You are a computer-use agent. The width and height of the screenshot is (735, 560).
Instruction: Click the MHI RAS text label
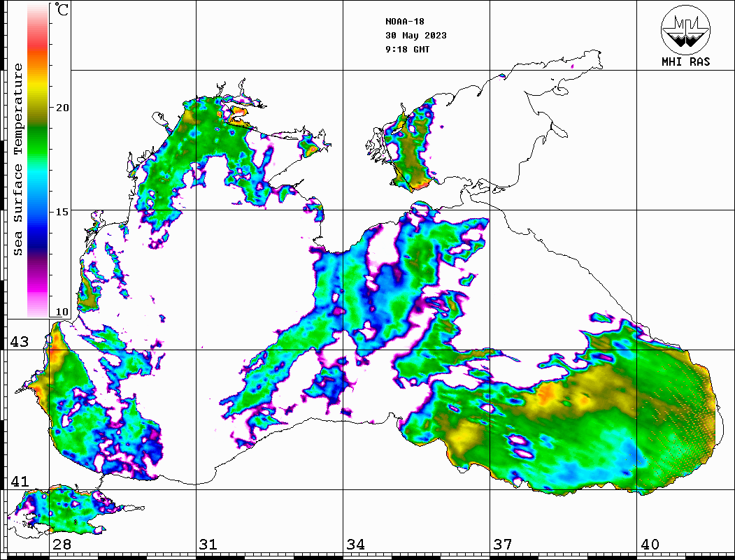tap(686, 62)
